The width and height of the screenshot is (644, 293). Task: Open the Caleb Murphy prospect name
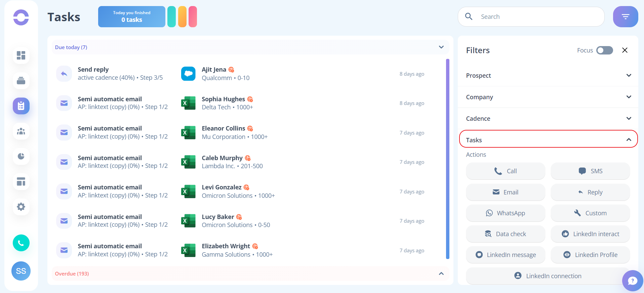click(222, 158)
